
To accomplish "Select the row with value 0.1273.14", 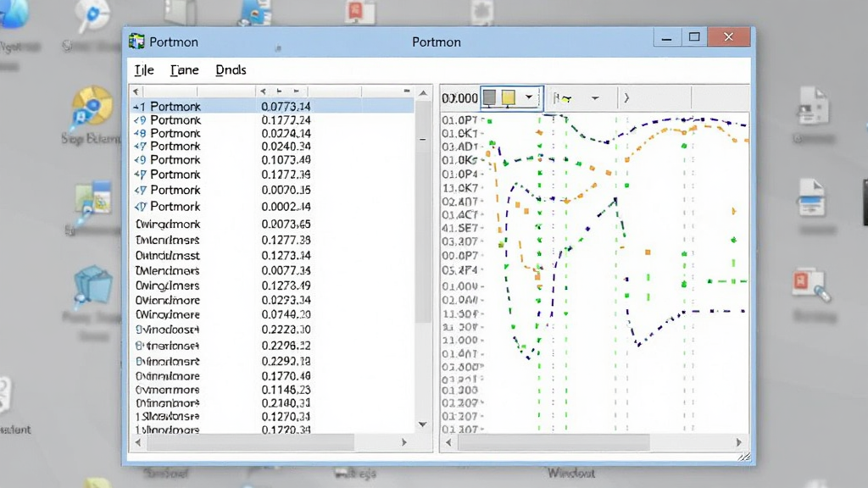I will (x=273, y=256).
